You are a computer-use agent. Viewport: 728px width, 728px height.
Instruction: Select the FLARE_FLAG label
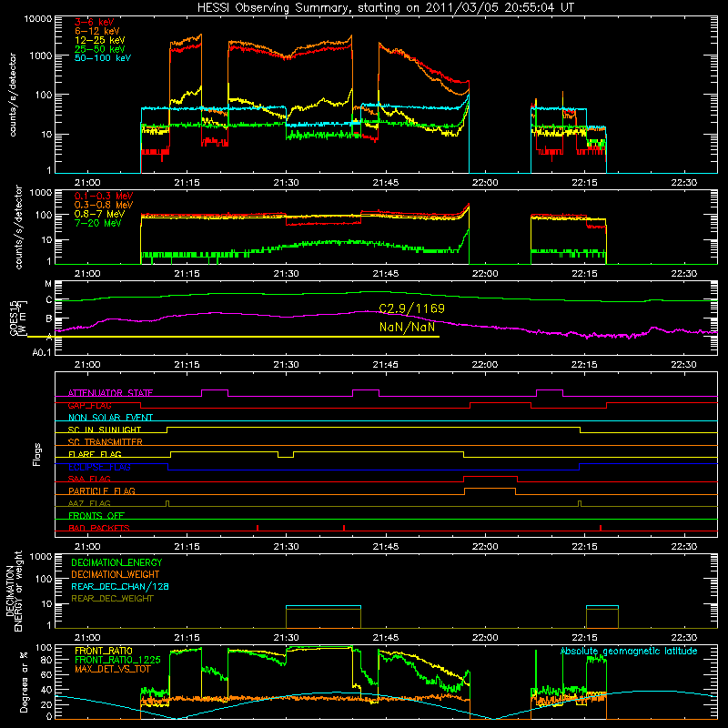pos(95,454)
